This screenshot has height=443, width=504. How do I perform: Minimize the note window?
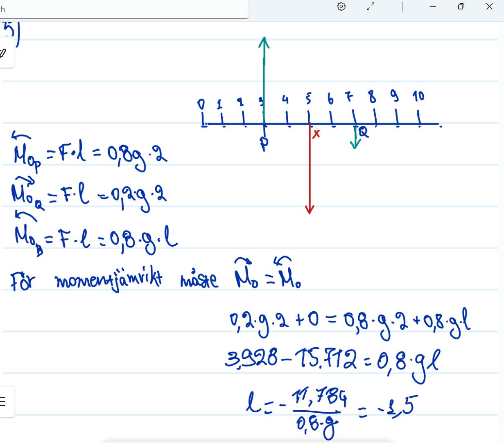pos(433,7)
